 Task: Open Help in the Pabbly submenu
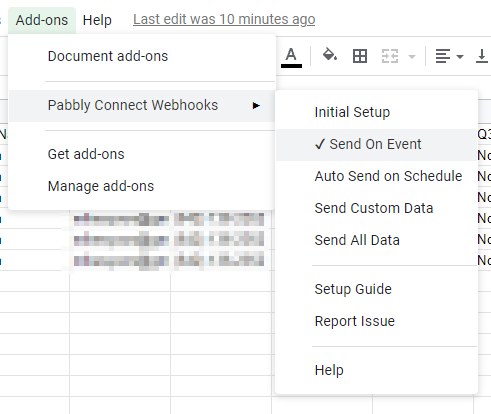point(377,370)
